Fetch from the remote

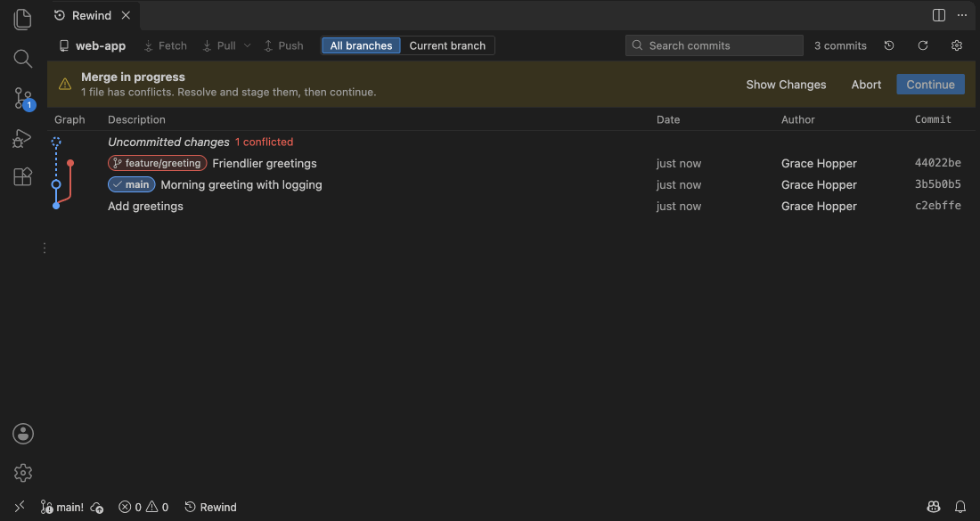166,45
